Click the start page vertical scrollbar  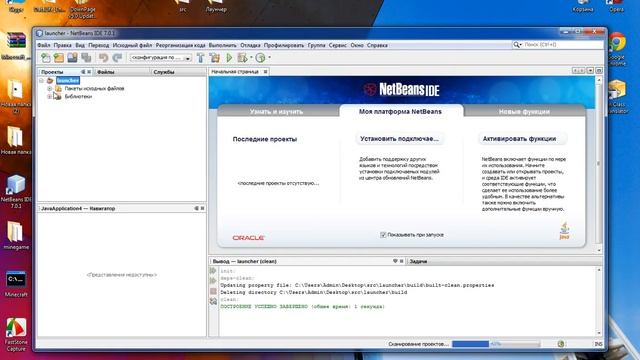[x=599, y=163]
